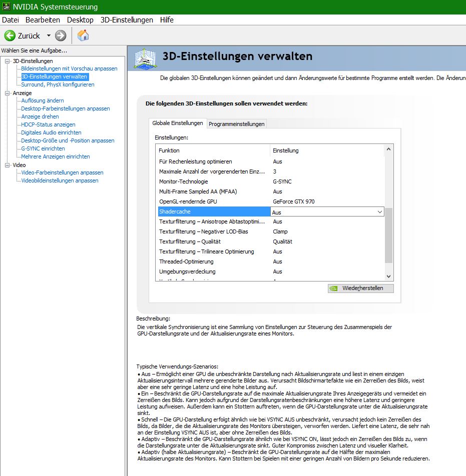Open Bildeinstellungen mit Vorschau anpassen
Screen dimensions: 466x476
69,68
